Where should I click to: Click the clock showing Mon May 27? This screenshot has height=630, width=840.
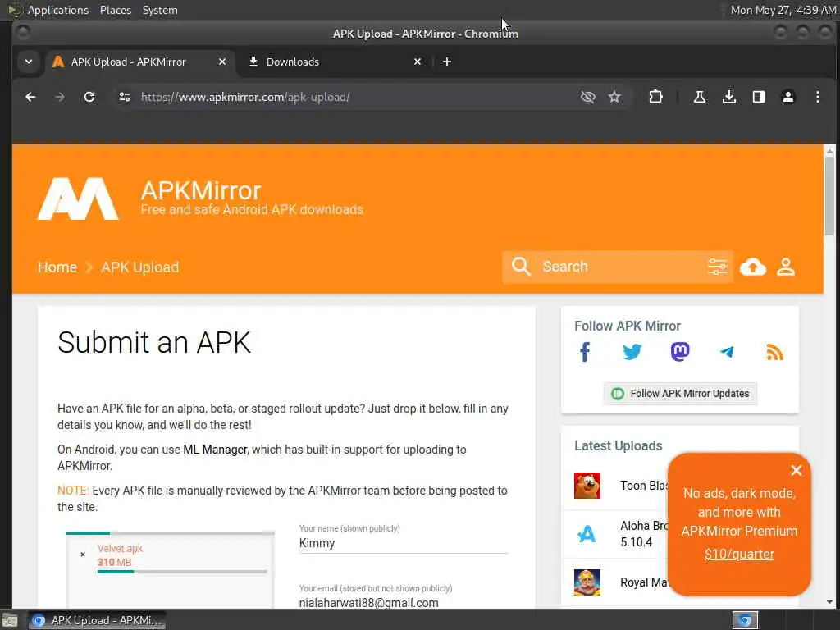coord(783,10)
